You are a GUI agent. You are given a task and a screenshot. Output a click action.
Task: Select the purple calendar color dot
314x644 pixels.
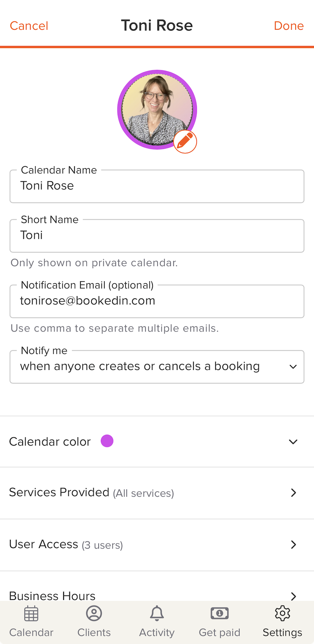pos(107,441)
